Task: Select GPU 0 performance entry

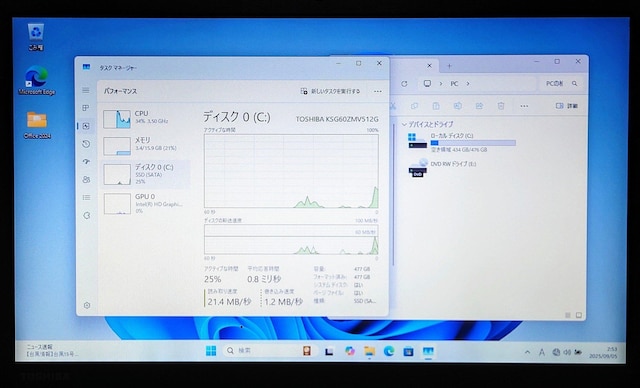Action: (x=145, y=203)
